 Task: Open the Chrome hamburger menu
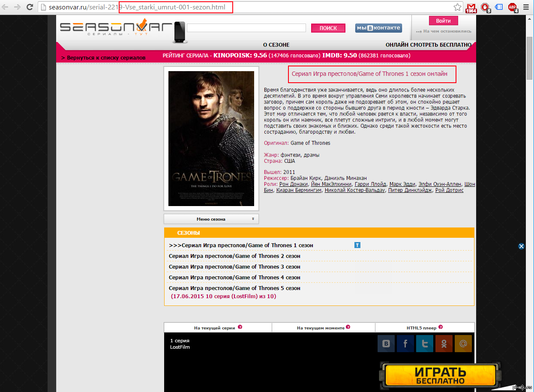[526, 7]
